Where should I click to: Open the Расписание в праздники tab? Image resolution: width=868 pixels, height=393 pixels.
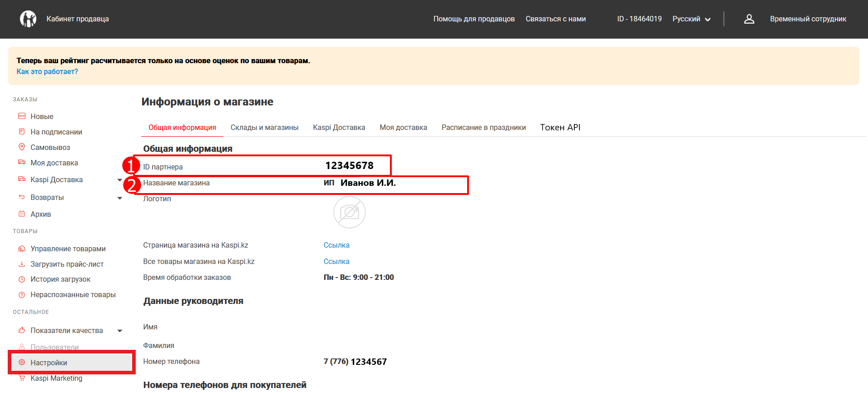coord(484,128)
